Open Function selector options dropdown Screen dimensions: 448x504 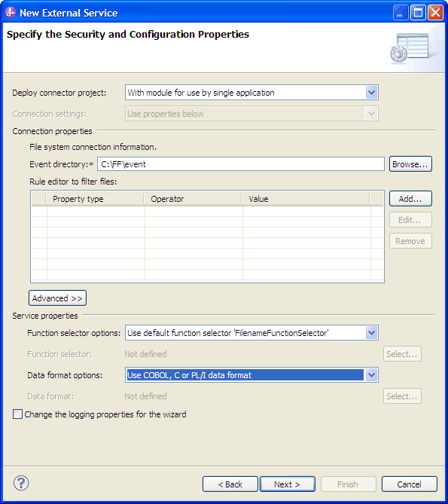(251, 333)
